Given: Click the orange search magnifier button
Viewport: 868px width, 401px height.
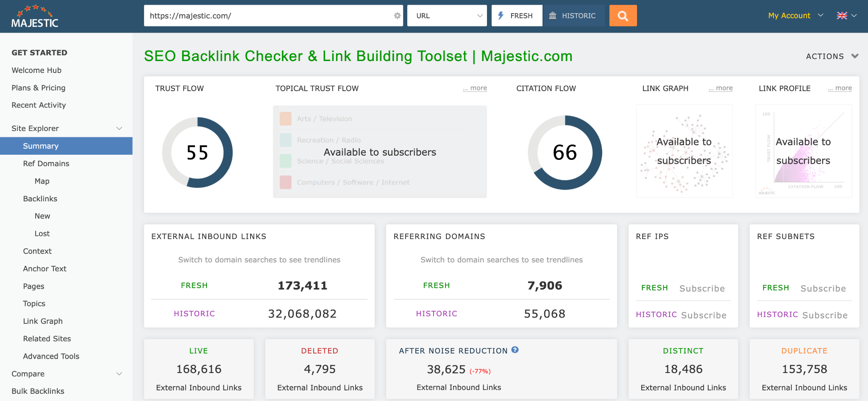Looking at the screenshot, I should 623,16.
